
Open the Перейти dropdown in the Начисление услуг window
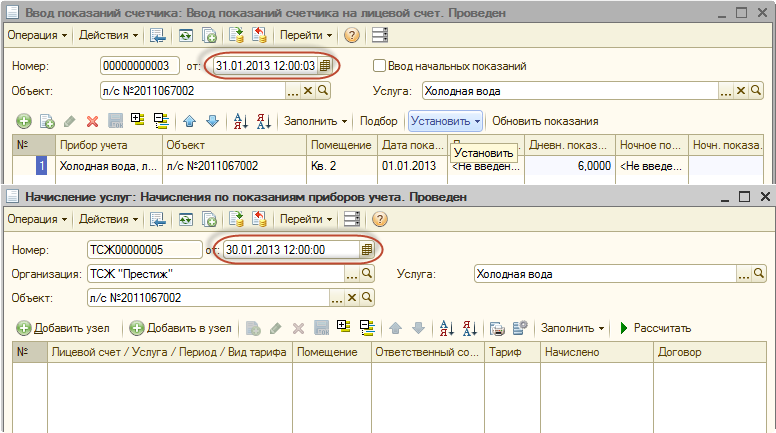[305, 219]
